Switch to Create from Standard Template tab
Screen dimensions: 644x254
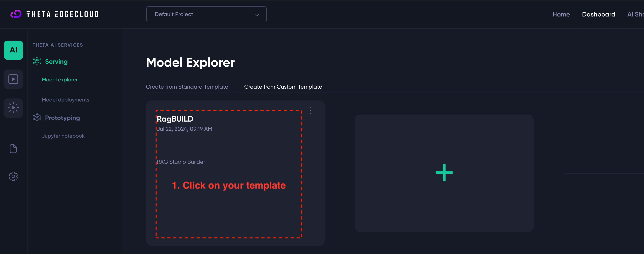tap(187, 87)
